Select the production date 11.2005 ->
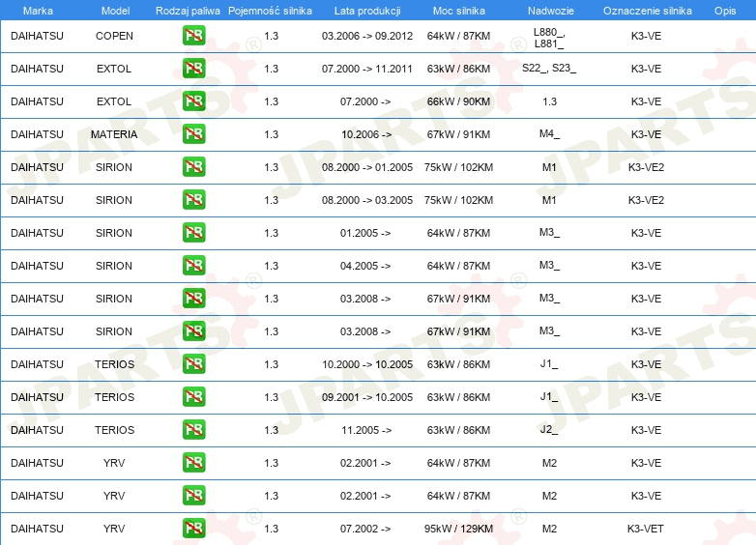The width and height of the screenshot is (756, 545). [x=366, y=430]
